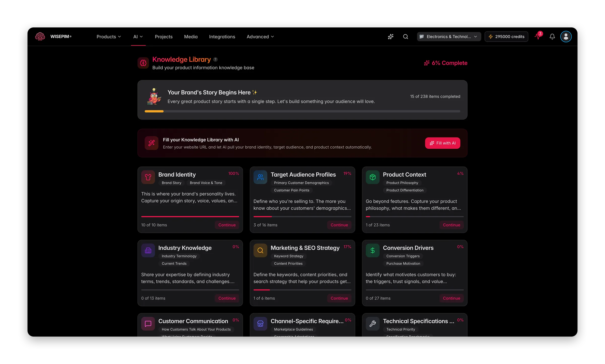Go to the Integrations page

tap(222, 37)
